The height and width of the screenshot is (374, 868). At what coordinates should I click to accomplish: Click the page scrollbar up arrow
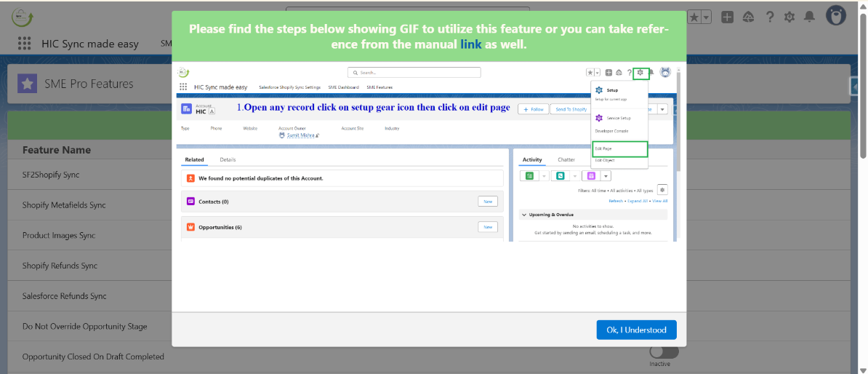(x=863, y=6)
